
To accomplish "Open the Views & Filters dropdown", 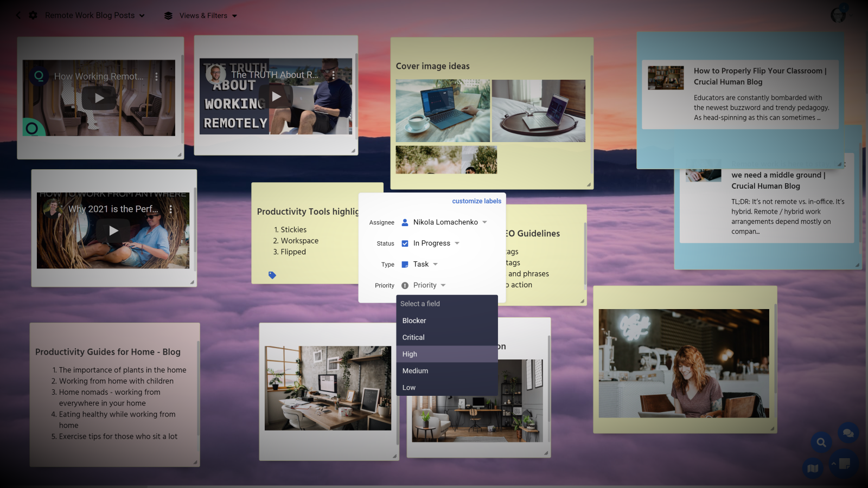I will pos(234,15).
